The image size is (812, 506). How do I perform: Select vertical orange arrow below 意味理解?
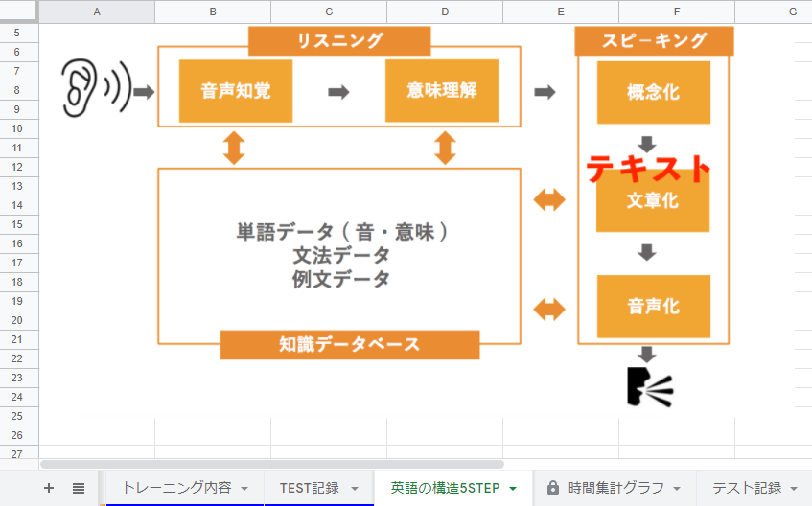pos(445,149)
